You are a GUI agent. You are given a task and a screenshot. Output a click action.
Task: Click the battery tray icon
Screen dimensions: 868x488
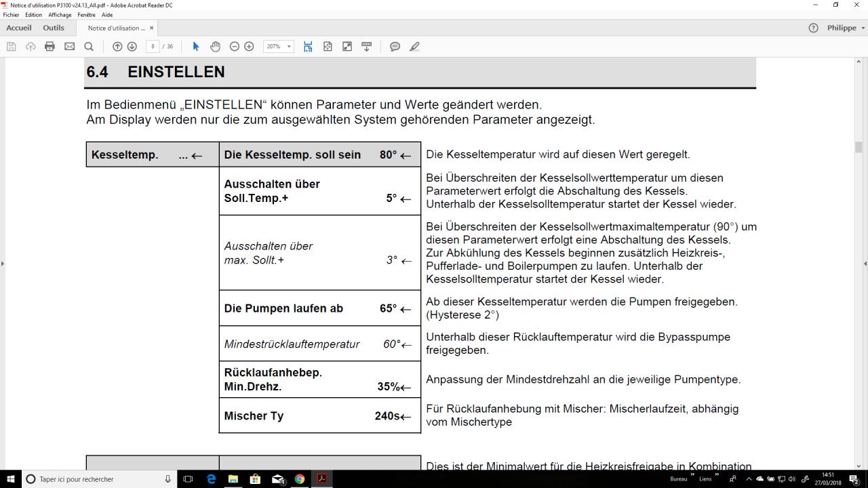(x=770, y=479)
